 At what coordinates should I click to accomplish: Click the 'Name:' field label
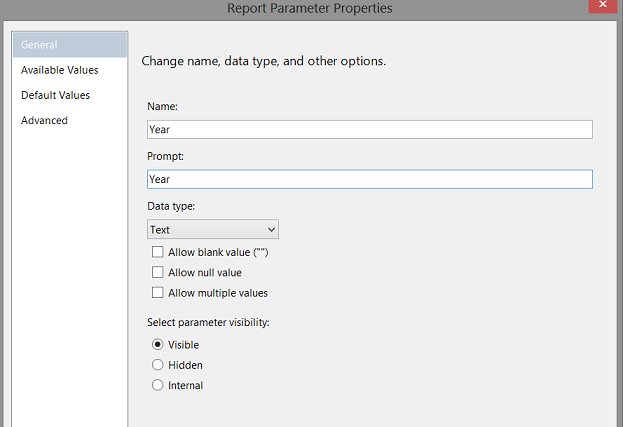click(163, 106)
